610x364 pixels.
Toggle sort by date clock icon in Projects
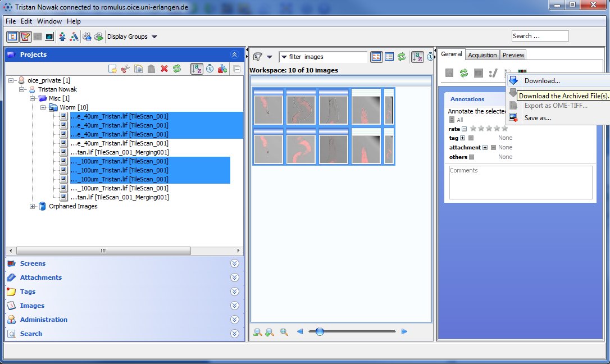(x=210, y=69)
